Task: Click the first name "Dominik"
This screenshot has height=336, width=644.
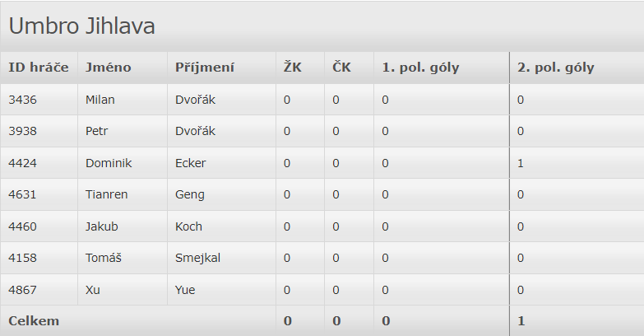Action: 109,163
